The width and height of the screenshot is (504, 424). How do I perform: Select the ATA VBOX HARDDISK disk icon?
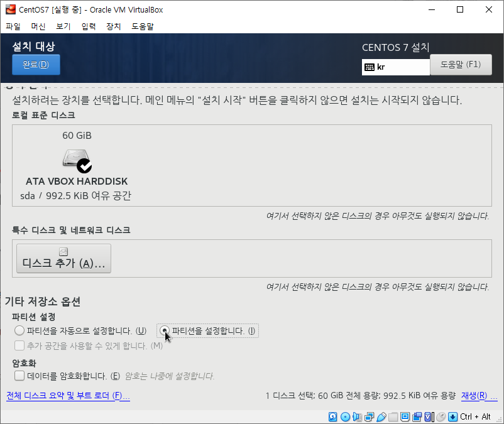77,161
